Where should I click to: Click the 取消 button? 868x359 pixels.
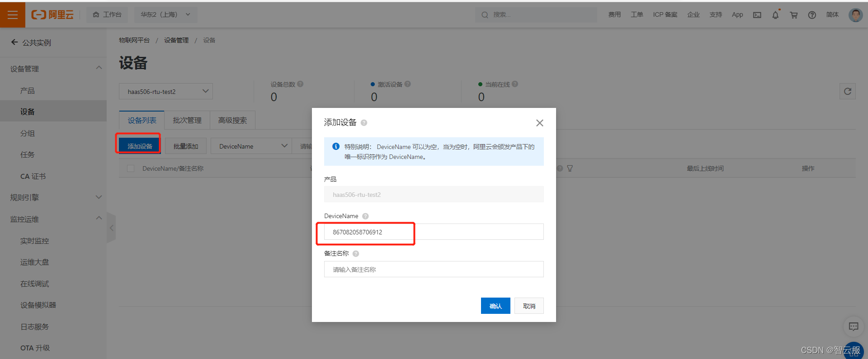[x=529, y=306]
